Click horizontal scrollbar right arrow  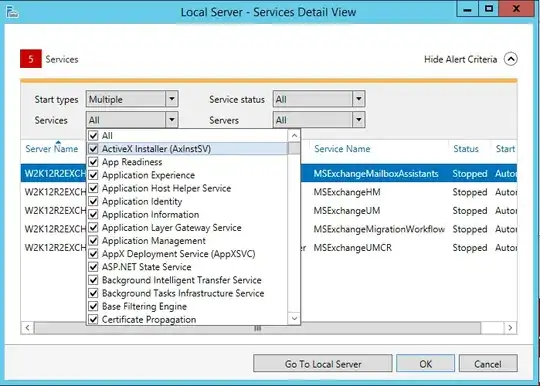(x=510, y=328)
